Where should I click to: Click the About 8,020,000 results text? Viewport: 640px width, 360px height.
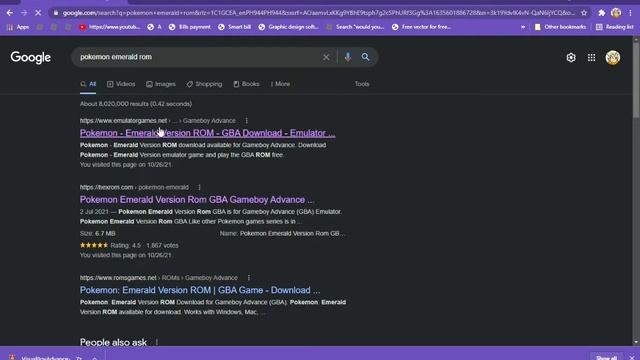tap(136, 104)
